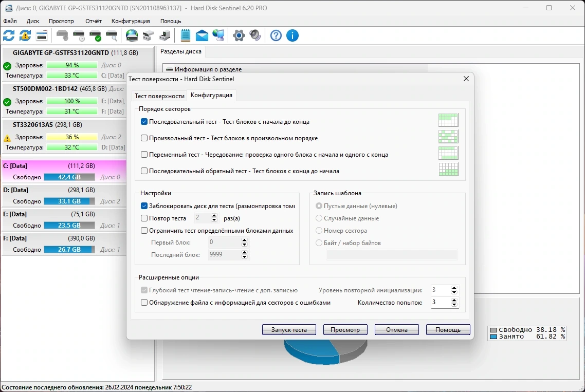Select 'Байт / набор байтов' radio button
Viewport: 585px width, 392px height.
pyautogui.click(x=319, y=243)
